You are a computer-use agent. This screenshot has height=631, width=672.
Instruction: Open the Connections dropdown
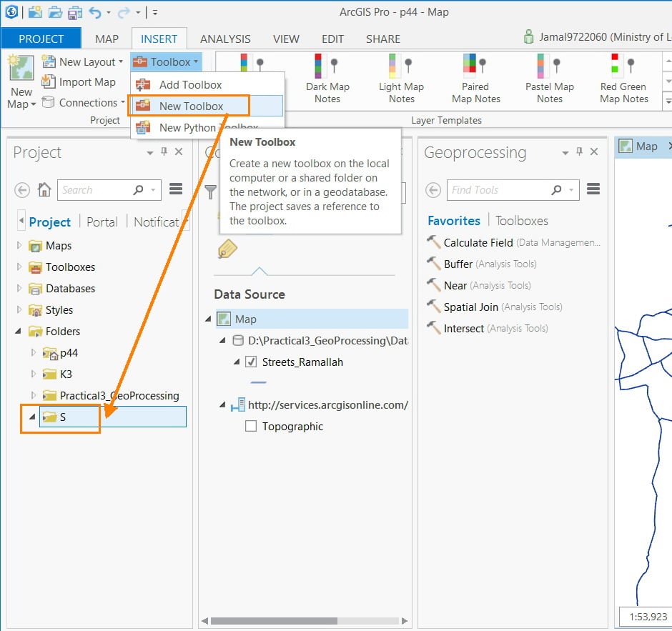[x=84, y=102]
